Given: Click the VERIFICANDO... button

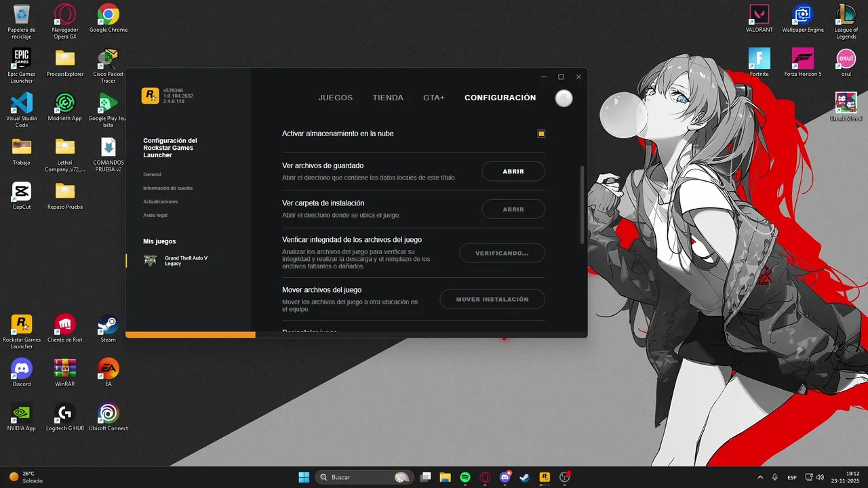Looking at the screenshot, I should click(502, 253).
